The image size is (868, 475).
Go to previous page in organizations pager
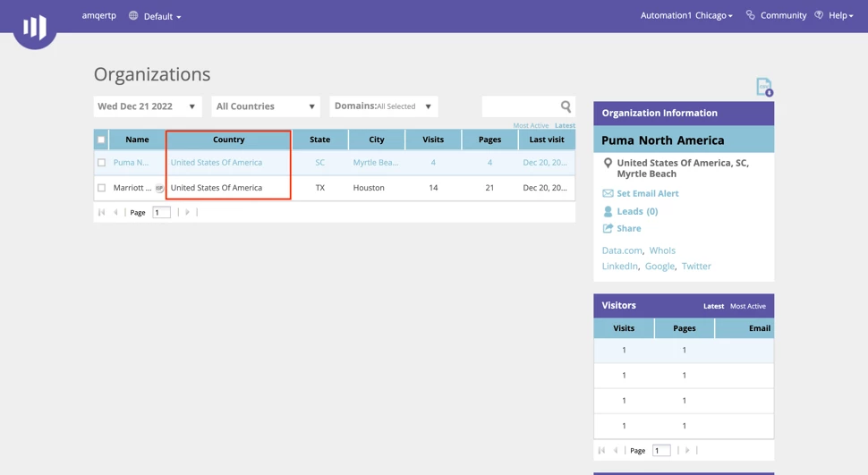115,212
